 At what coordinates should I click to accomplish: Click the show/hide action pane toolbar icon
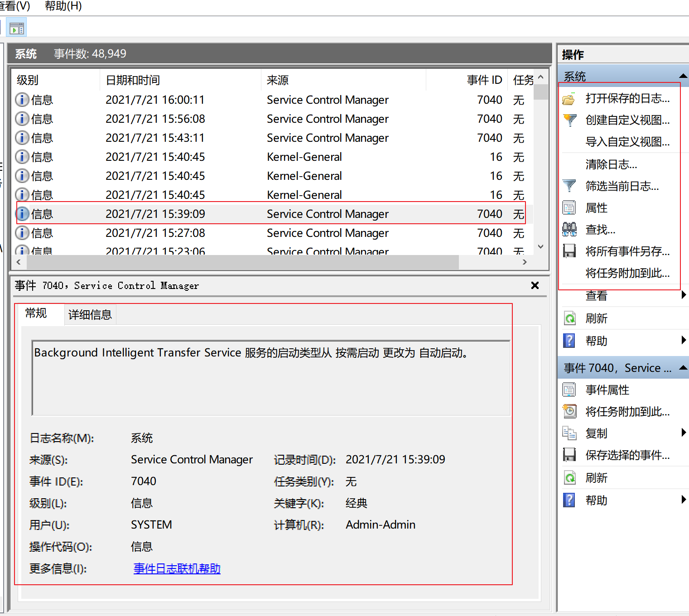[x=17, y=29]
